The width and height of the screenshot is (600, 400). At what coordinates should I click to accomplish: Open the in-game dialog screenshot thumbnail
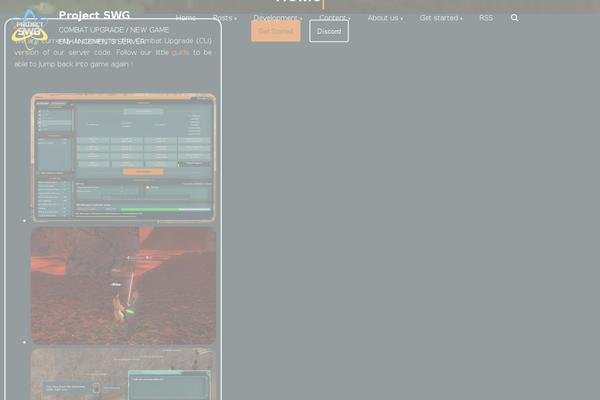(123, 374)
